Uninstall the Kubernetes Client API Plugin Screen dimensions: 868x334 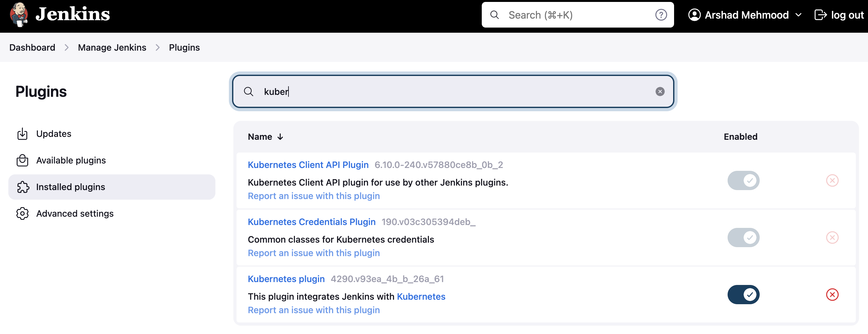point(832,181)
